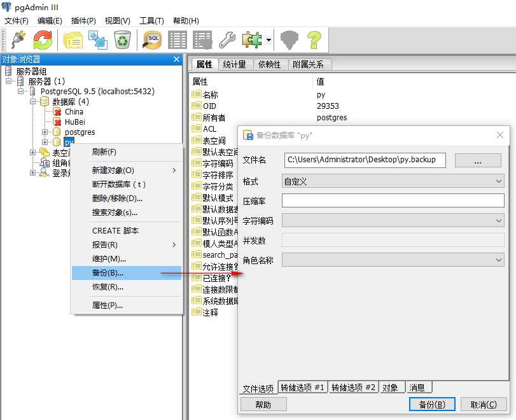Click the yellow question mark help icon
The image size is (516, 420).
(x=314, y=40)
